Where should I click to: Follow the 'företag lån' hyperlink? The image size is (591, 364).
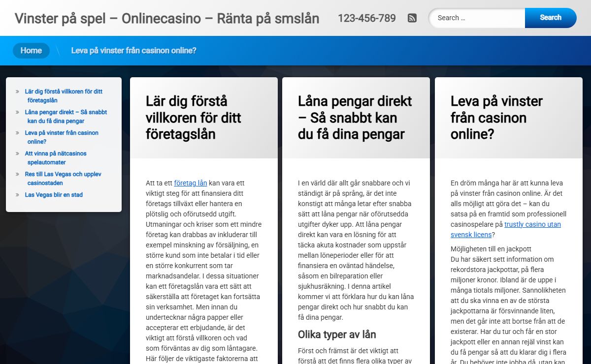191,183
